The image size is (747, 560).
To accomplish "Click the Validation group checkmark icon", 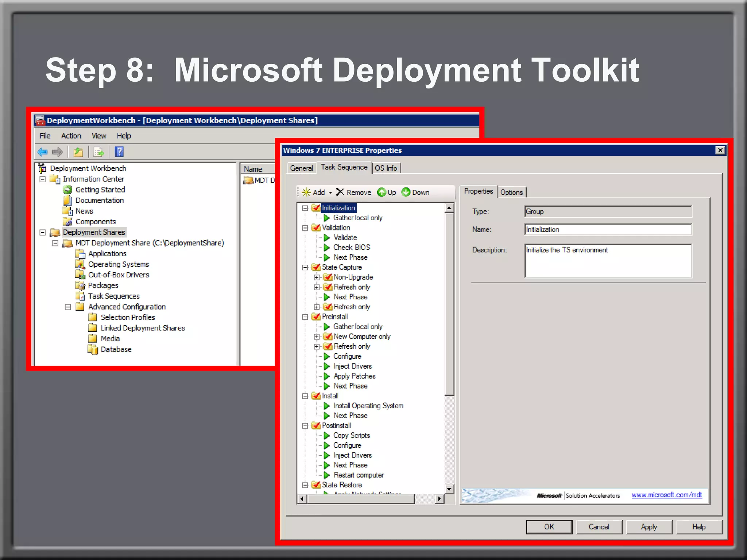I will [316, 228].
